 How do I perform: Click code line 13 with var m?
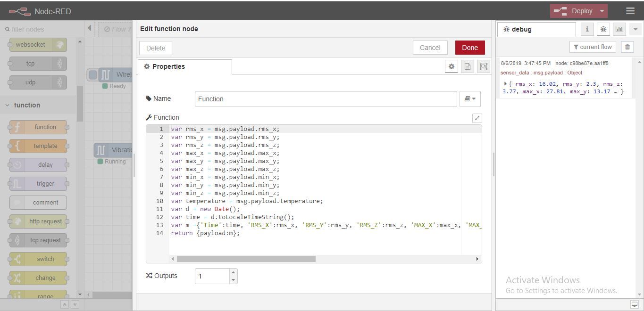click(x=326, y=225)
